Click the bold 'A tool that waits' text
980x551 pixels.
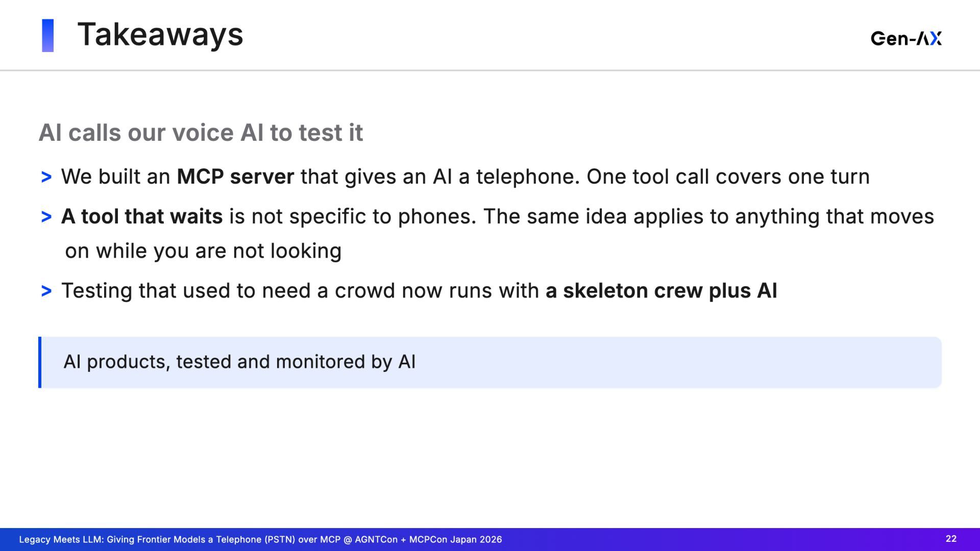[x=142, y=216]
